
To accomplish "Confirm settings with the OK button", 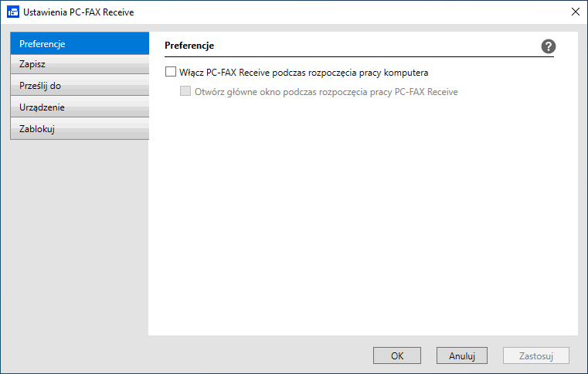I will point(397,356).
